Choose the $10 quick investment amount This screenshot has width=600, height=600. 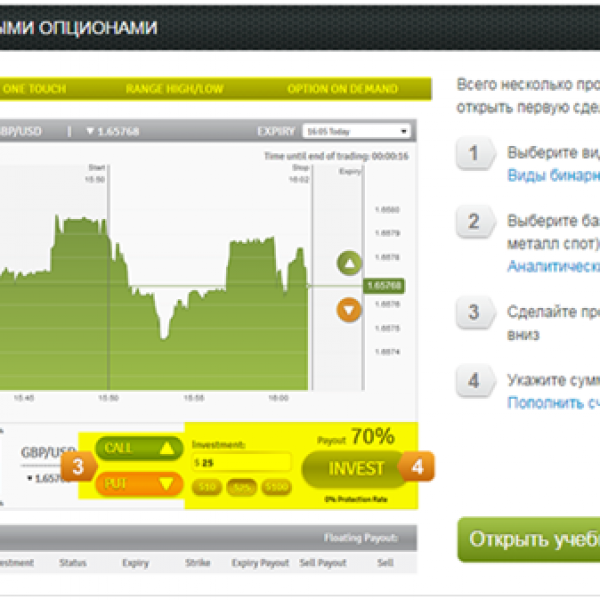(x=207, y=487)
